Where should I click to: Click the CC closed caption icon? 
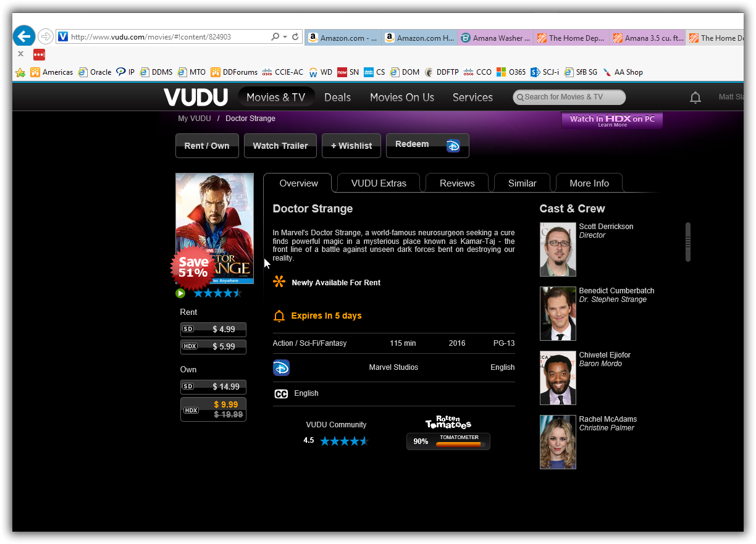pyautogui.click(x=281, y=394)
